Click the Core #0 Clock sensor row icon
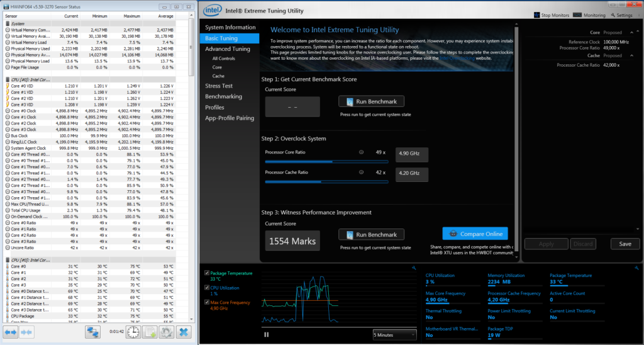 tap(8, 111)
